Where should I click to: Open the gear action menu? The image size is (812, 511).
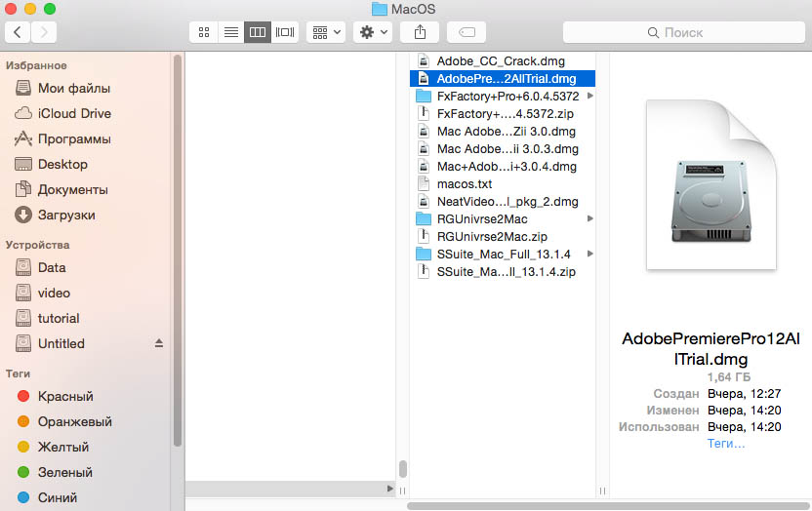(x=373, y=32)
